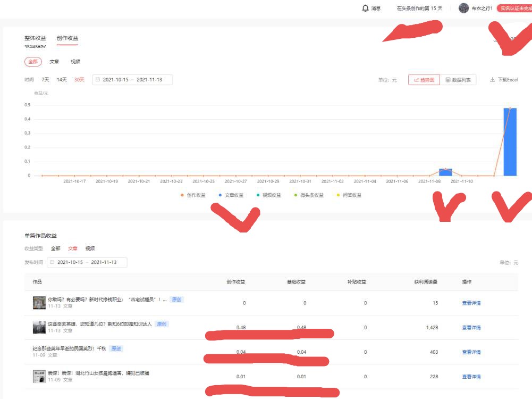Choose the 14天 time range

pyautogui.click(x=62, y=79)
